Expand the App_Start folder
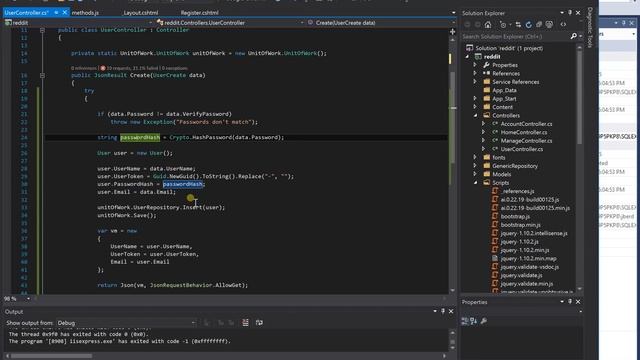This screenshot has width=640, height=360. pos(475,98)
